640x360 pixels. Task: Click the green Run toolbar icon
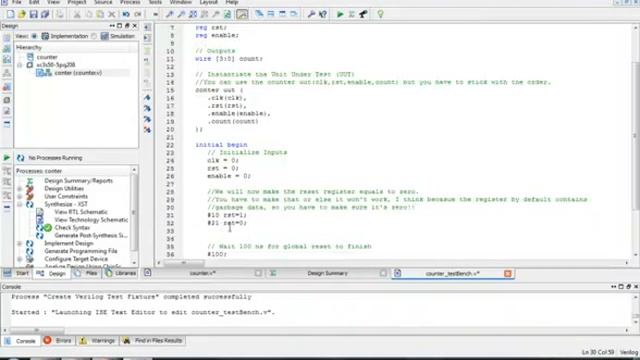coord(340,14)
